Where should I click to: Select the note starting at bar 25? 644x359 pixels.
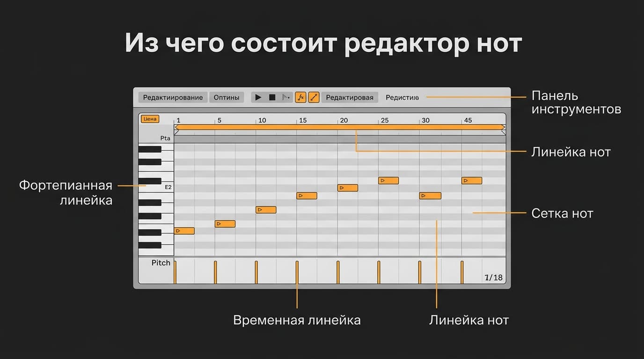pyautogui.click(x=388, y=180)
